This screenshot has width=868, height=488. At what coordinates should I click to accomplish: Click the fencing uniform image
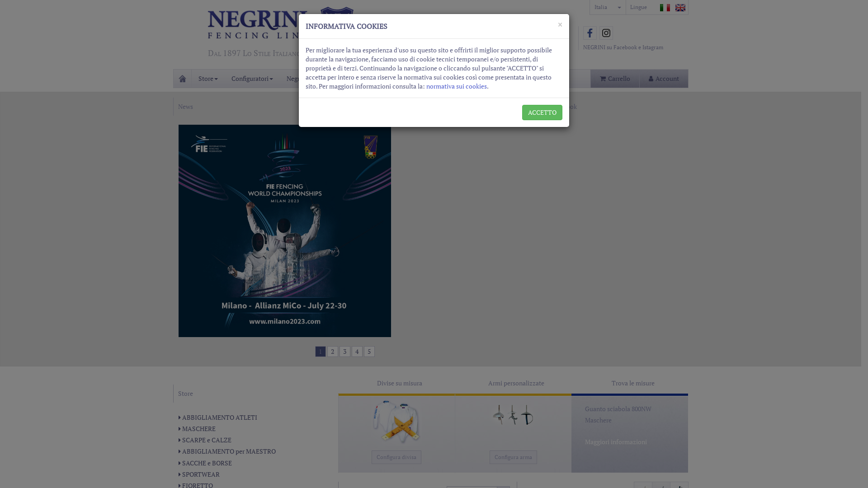tap(396, 422)
